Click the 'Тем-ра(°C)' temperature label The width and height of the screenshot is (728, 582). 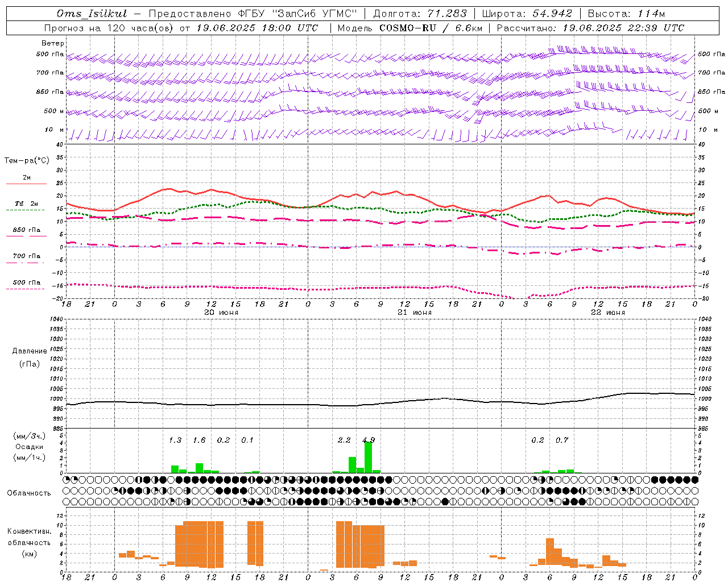[x=27, y=161]
